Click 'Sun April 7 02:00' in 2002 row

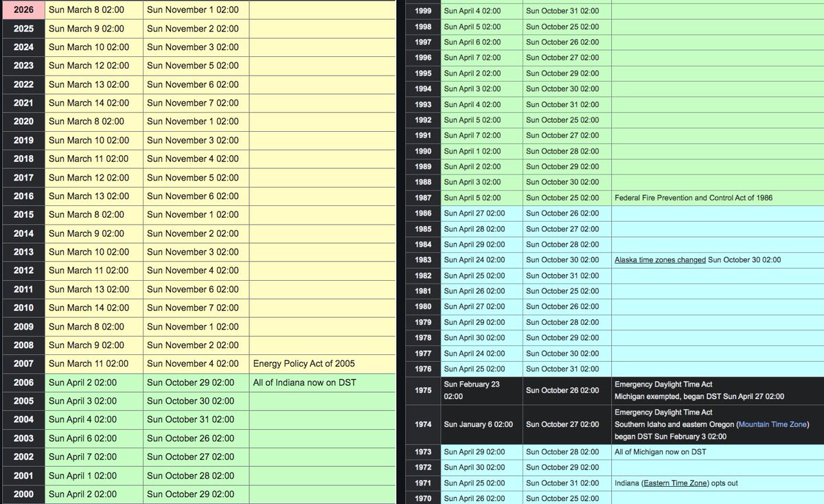(82, 457)
